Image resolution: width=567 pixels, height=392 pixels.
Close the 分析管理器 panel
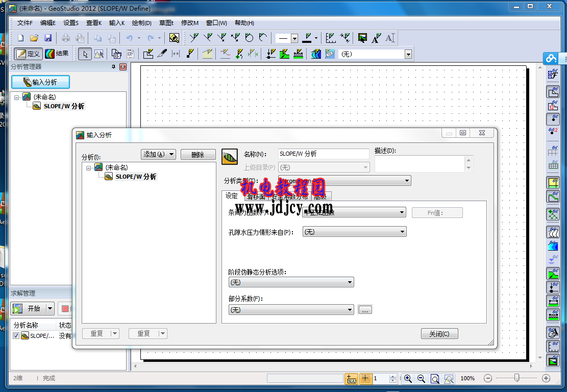(x=123, y=67)
